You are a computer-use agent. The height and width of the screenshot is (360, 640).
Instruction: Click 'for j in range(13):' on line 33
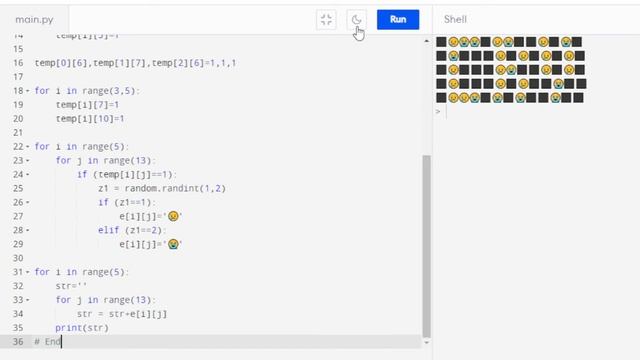click(106, 300)
